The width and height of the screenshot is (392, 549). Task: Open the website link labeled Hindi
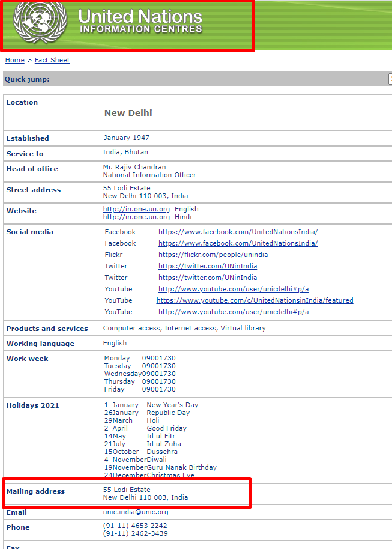[136, 217]
